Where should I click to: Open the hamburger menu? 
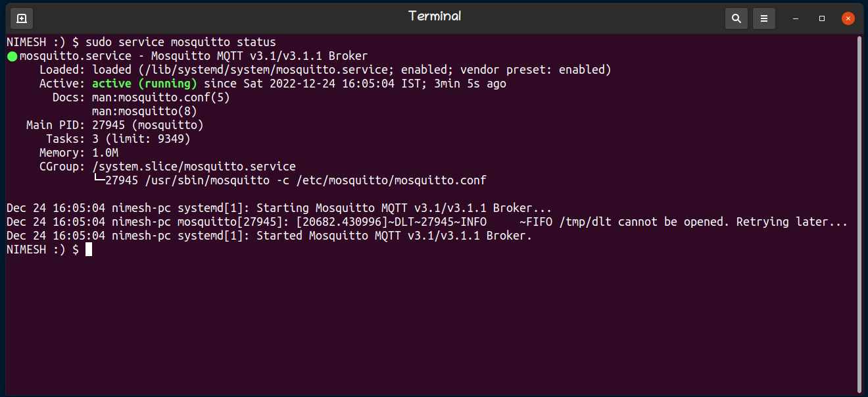[x=764, y=18]
